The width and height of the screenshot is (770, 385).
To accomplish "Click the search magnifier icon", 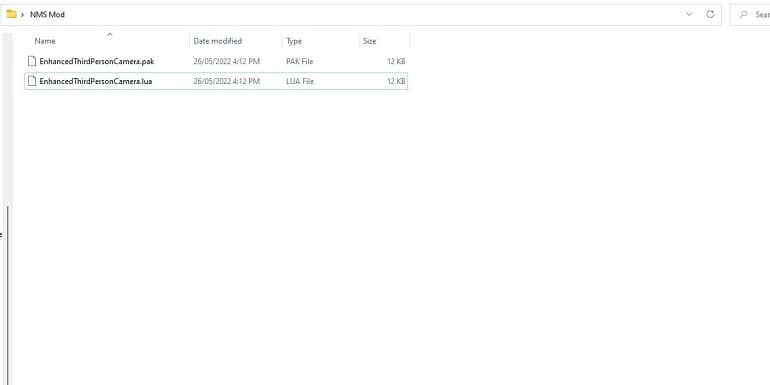I will tap(744, 15).
